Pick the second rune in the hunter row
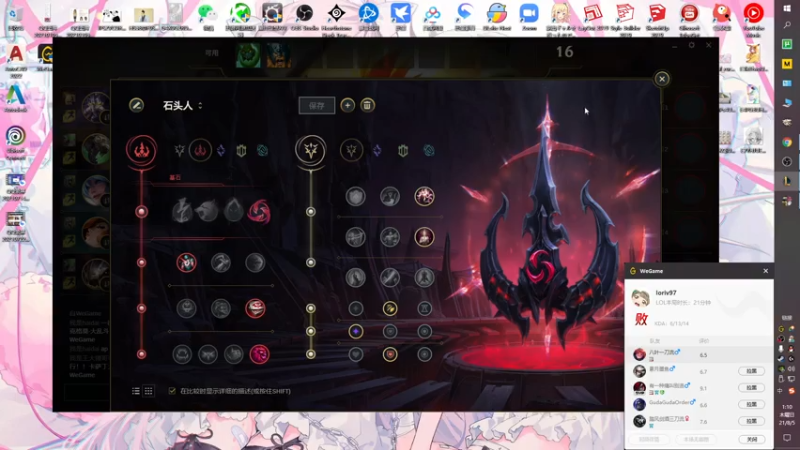This screenshot has height=450, width=800. (x=208, y=354)
